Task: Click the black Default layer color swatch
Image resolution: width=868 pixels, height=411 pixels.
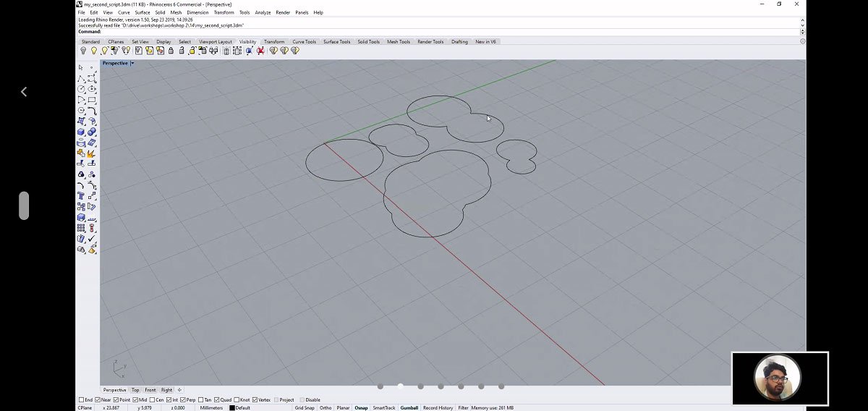Action: (x=232, y=407)
